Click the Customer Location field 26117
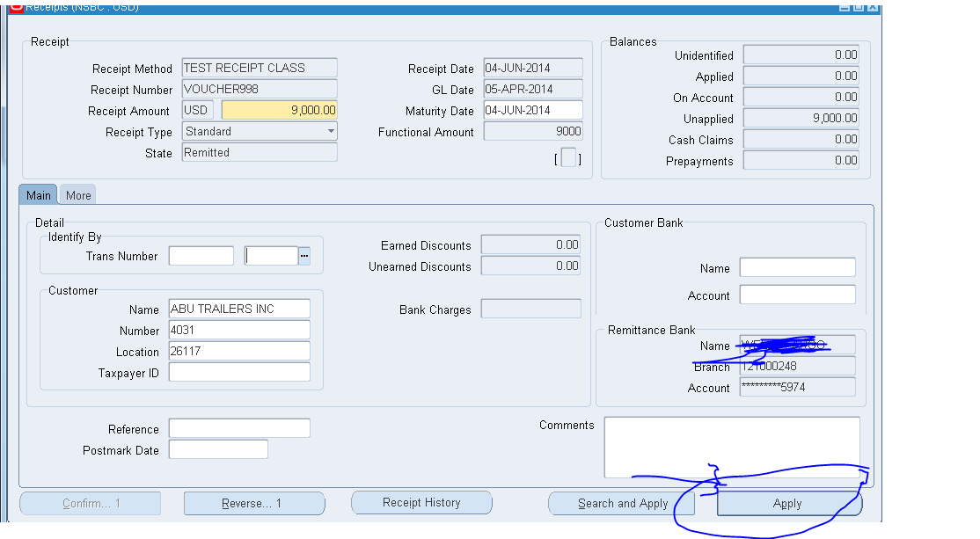Screen dimensions: 980x539 [239, 351]
